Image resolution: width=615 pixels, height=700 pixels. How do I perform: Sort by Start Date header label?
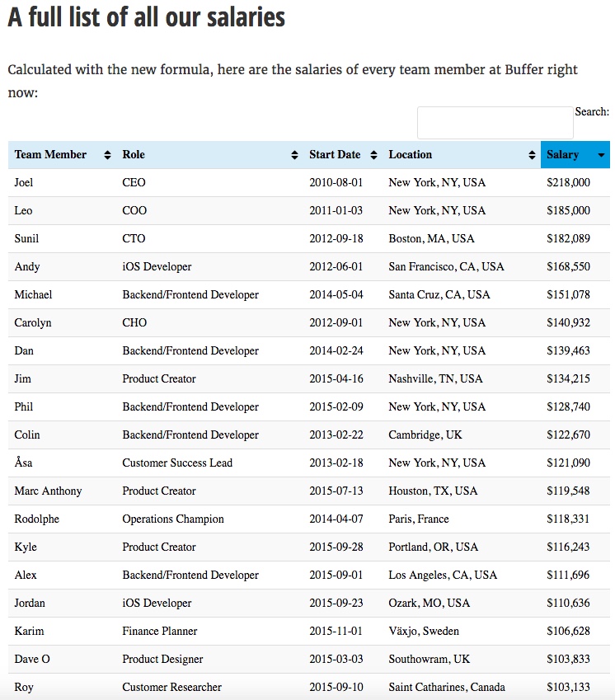click(335, 155)
